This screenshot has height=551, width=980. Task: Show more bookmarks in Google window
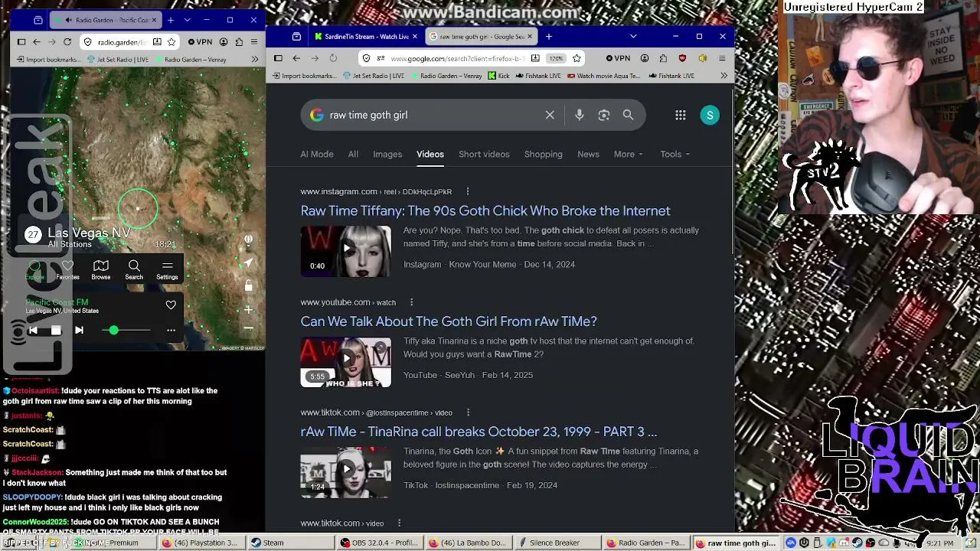724,76
